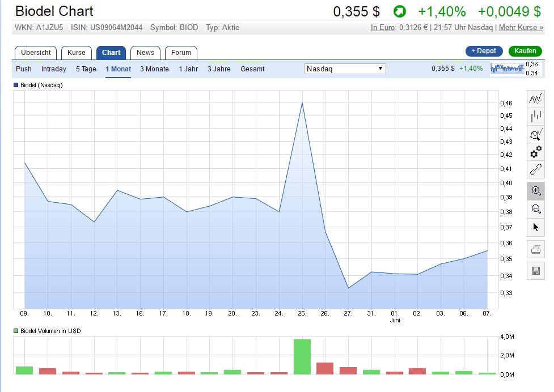Click the +1,40% header percentage
Screen dimensions: 554x392
(x=442, y=12)
